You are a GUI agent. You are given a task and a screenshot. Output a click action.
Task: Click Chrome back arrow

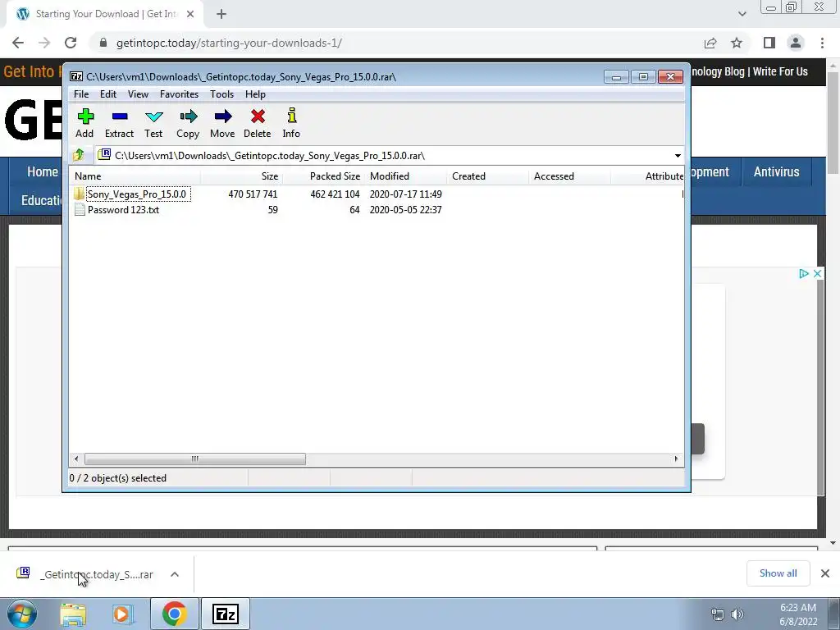coord(18,43)
